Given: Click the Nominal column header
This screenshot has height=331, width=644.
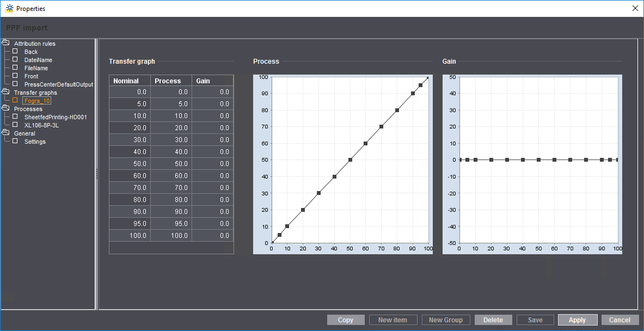Looking at the screenshot, I should pos(130,81).
